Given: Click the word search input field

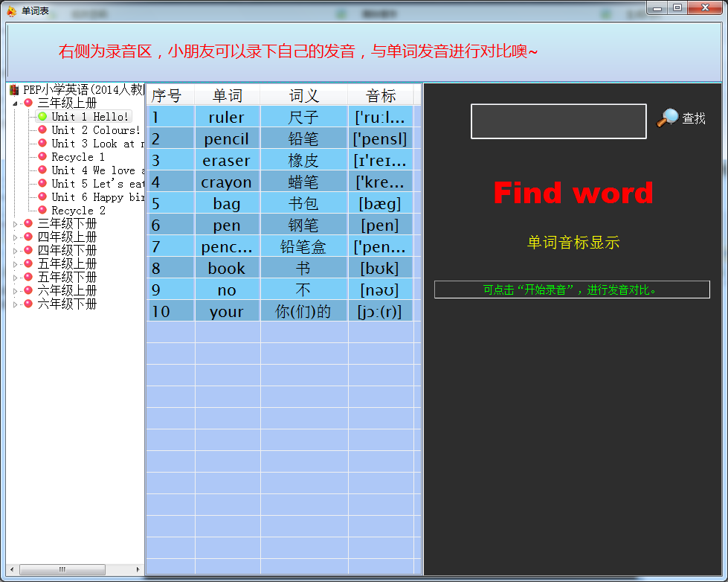Looking at the screenshot, I should pos(558,121).
